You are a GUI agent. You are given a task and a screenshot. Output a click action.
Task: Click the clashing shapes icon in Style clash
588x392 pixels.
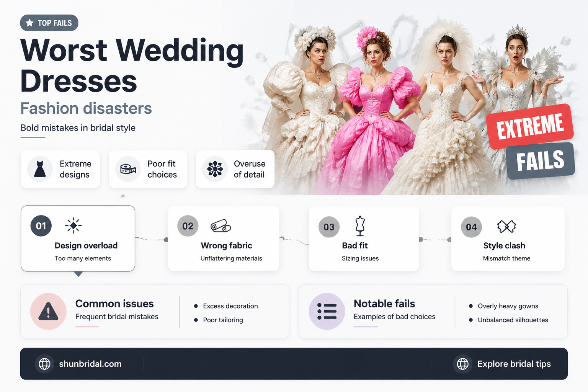pyautogui.click(x=506, y=227)
